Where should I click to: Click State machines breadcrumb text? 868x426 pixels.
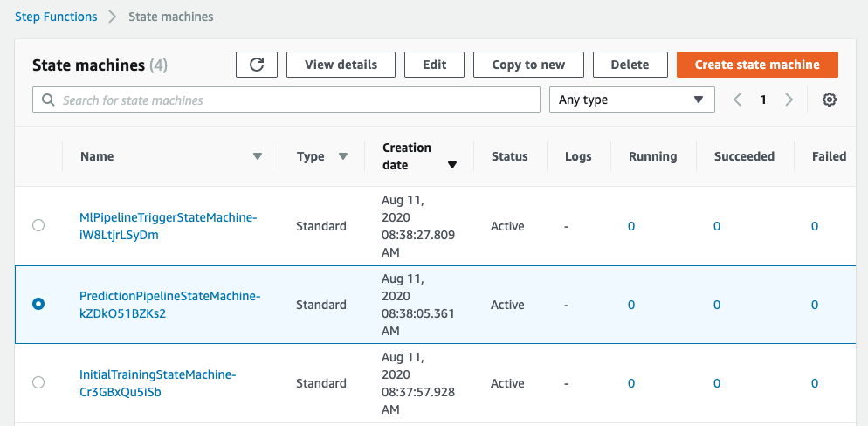(171, 17)
